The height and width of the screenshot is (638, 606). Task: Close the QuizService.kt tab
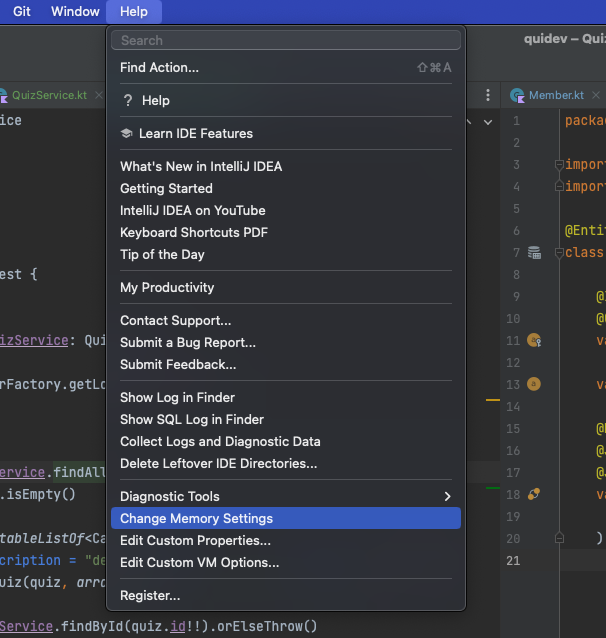98,95
